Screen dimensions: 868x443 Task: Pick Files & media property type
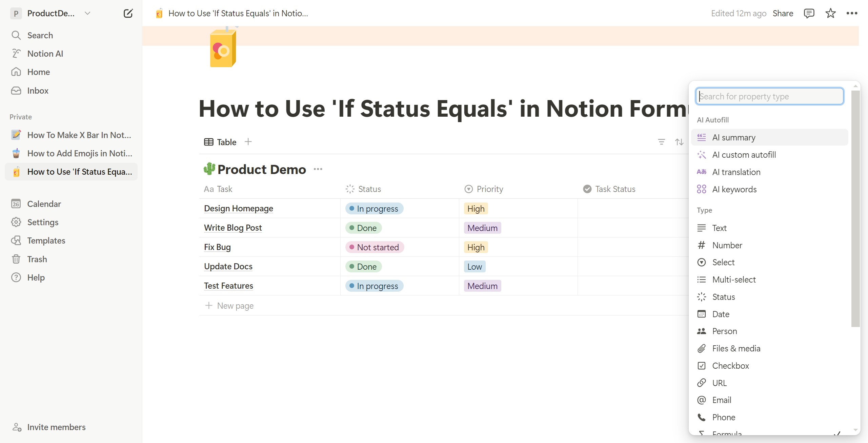(x=769, y=348)
